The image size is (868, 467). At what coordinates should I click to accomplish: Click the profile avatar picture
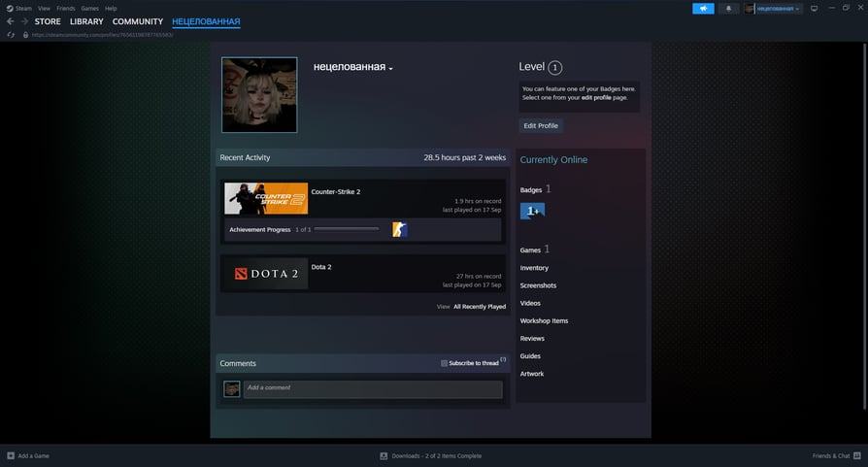(x=259, y=94)
